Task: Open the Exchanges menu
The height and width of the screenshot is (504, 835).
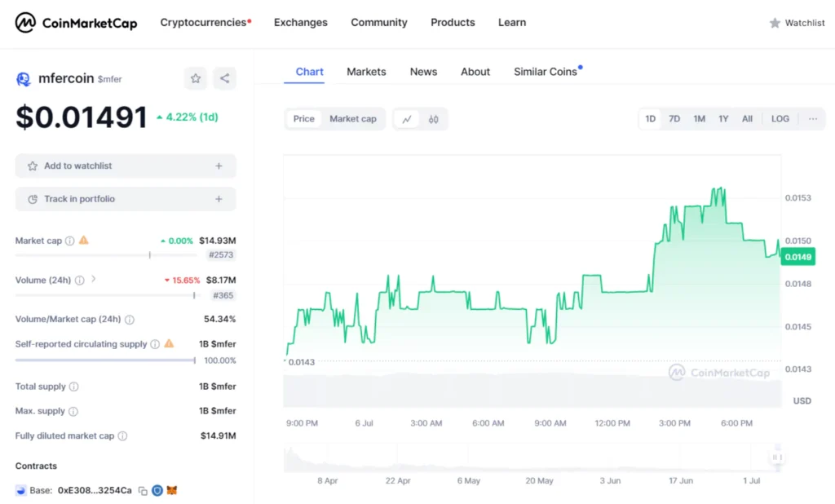Action: coord(300,22)
